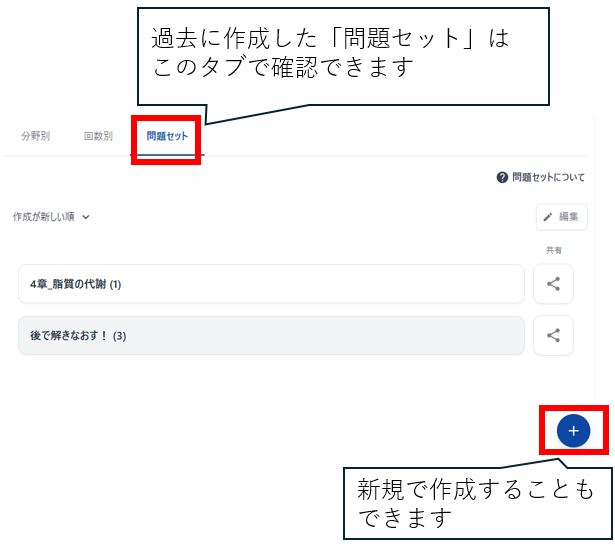Share the 4章_脂質の代謝 problem set
The width and height of the screenshot is (615, 552).
coord(553,284)
